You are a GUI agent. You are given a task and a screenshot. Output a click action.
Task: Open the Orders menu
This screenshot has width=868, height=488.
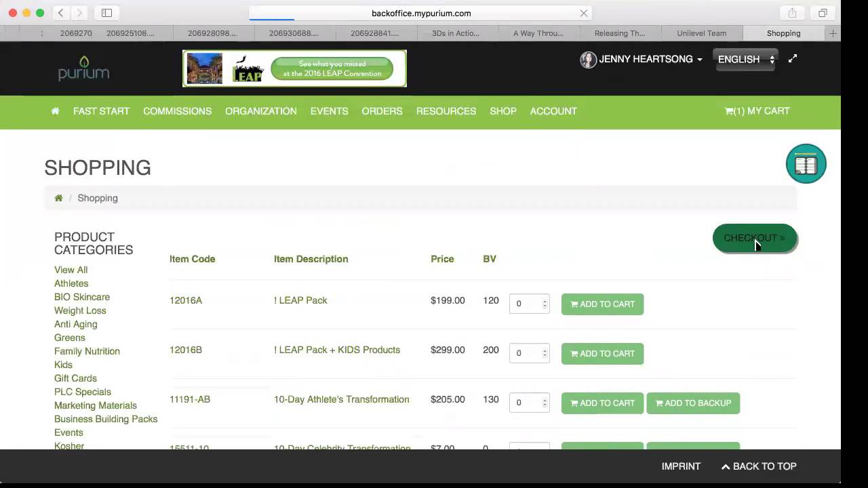tap(382, 111)
